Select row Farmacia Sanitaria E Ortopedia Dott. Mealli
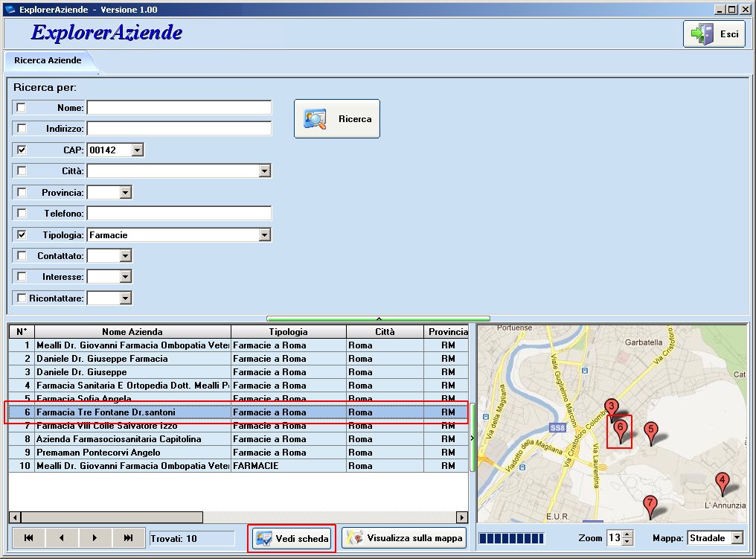Image resolution: width=756 pixels, height=559 pixels. pyautogui.click(x=238, y=386)
